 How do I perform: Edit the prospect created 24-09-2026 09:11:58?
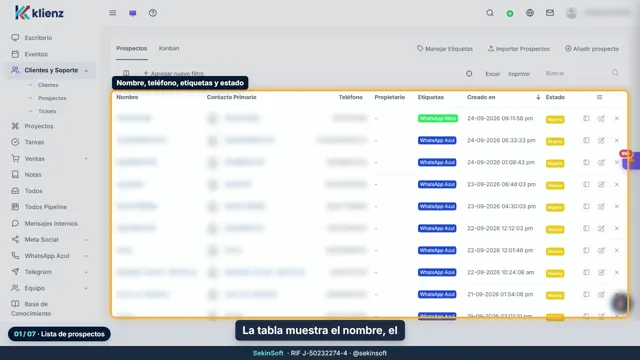[601, 118]
